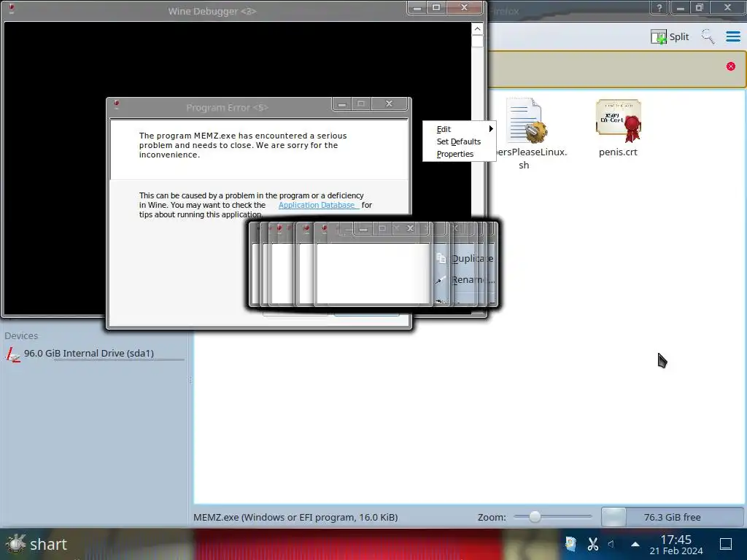This screenshot has width=747, height=560.
Task: Click the MEMZ.exe status bar text
Action: click(x=295, y=517)
